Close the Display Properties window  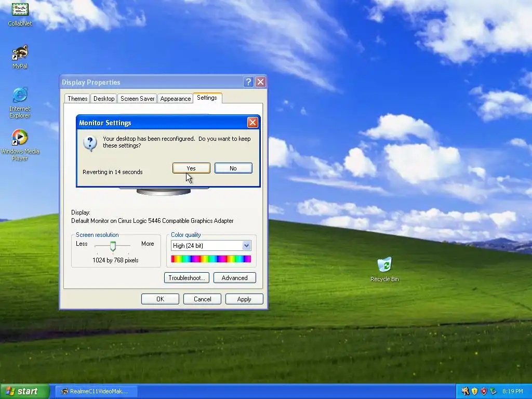(x=261, y=82)
